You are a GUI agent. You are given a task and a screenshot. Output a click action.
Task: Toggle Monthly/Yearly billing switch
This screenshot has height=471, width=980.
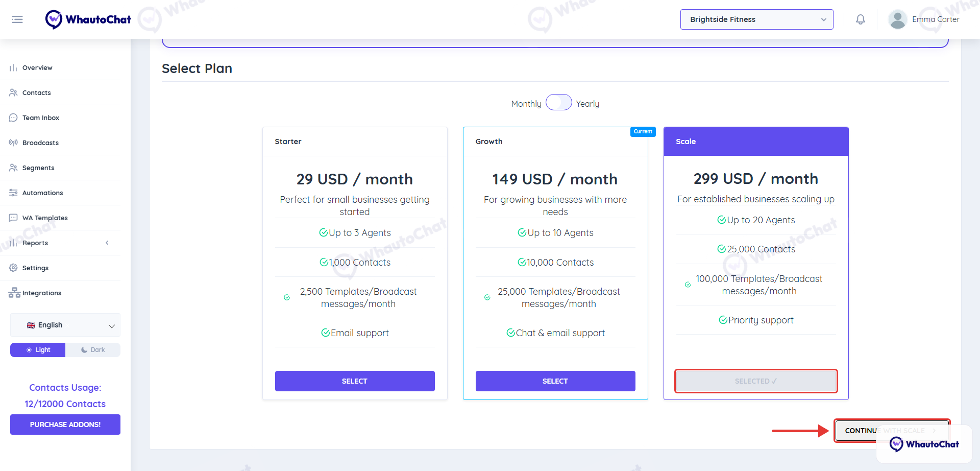tap(558, 103)
